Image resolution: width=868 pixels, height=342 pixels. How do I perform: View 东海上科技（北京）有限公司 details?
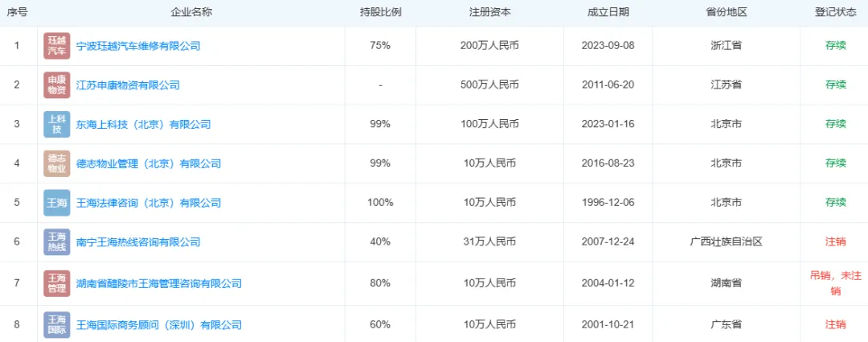coord(143,124)
